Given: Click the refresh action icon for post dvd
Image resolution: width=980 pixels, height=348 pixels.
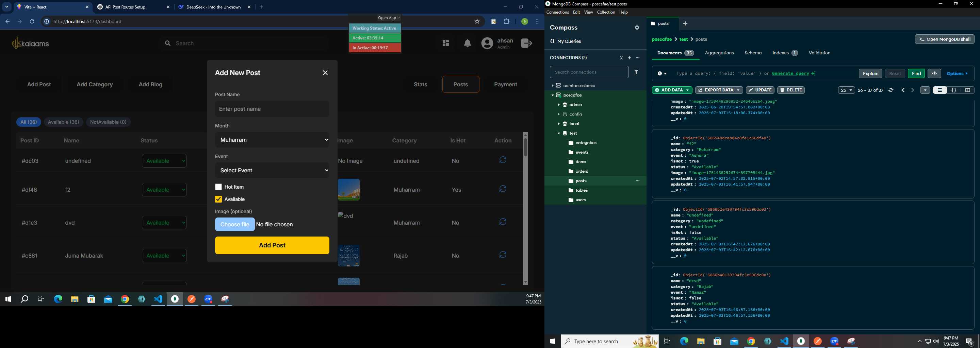Looking at the screenshot, I should 503,222.
